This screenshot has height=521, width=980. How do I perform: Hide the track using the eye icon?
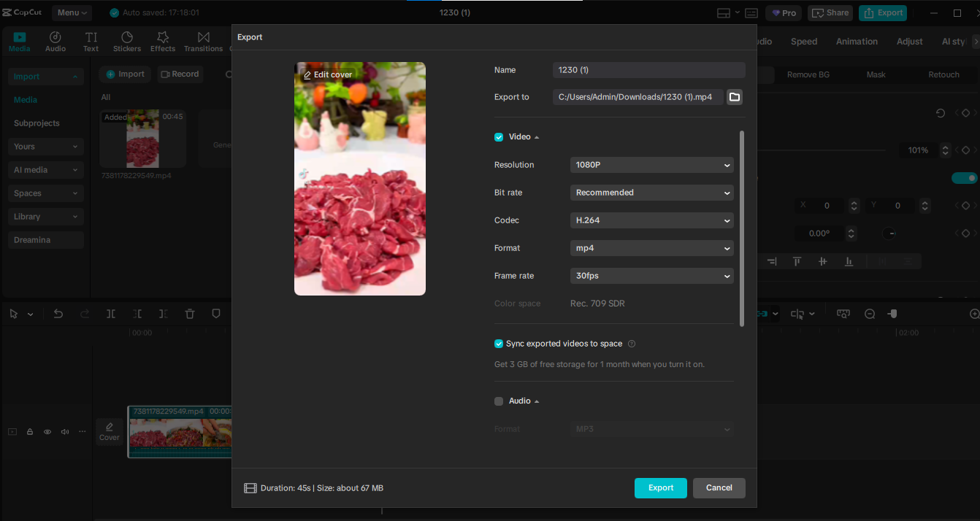point(47,432)
